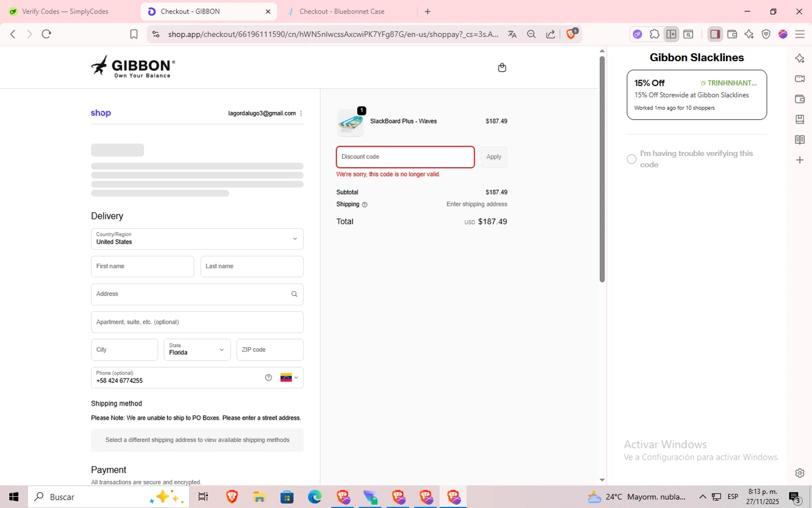Toggle the browser sidebar button
The width and height of the screenshot is (812, 508).
pyautogui.click(x=715, y=34)
